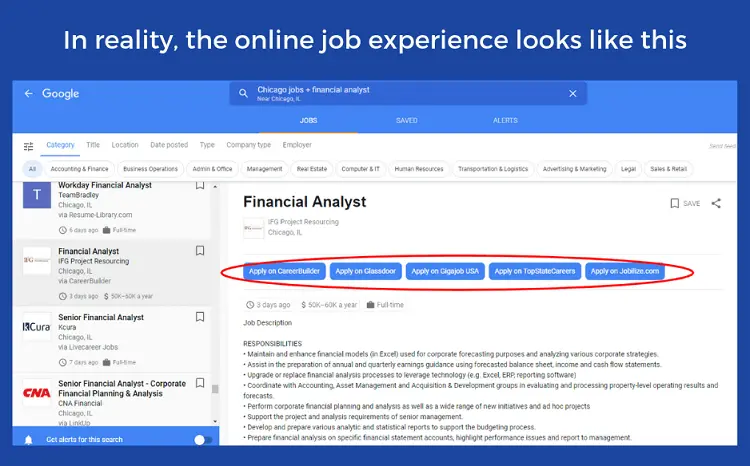This screenshot has height=466, width=750.
Task: Select the Title filter tab
Action: pyautogui.click(x=93, y=145)
